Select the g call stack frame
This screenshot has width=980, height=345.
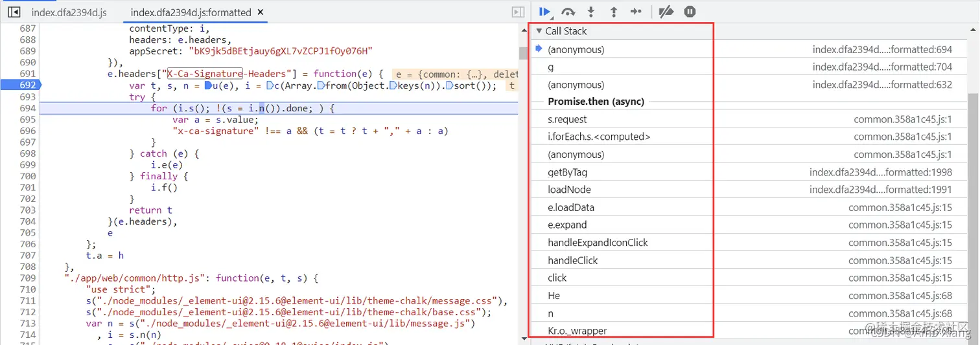point(750,67)
